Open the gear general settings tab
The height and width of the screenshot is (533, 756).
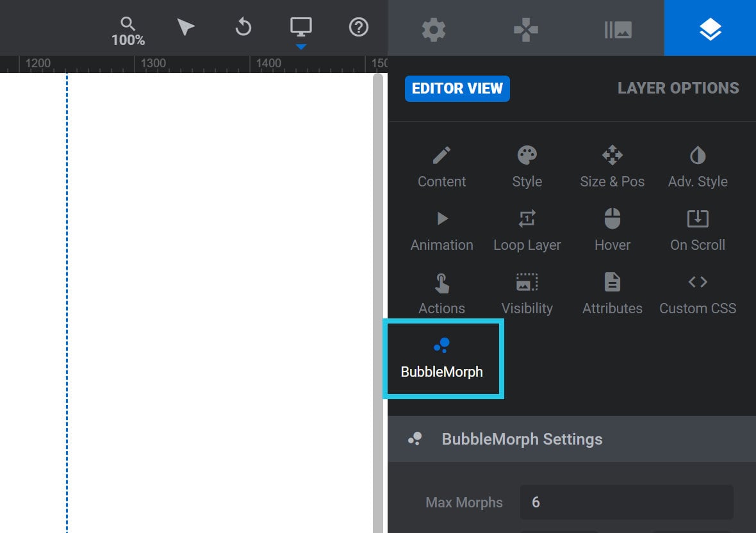(434, 30)
